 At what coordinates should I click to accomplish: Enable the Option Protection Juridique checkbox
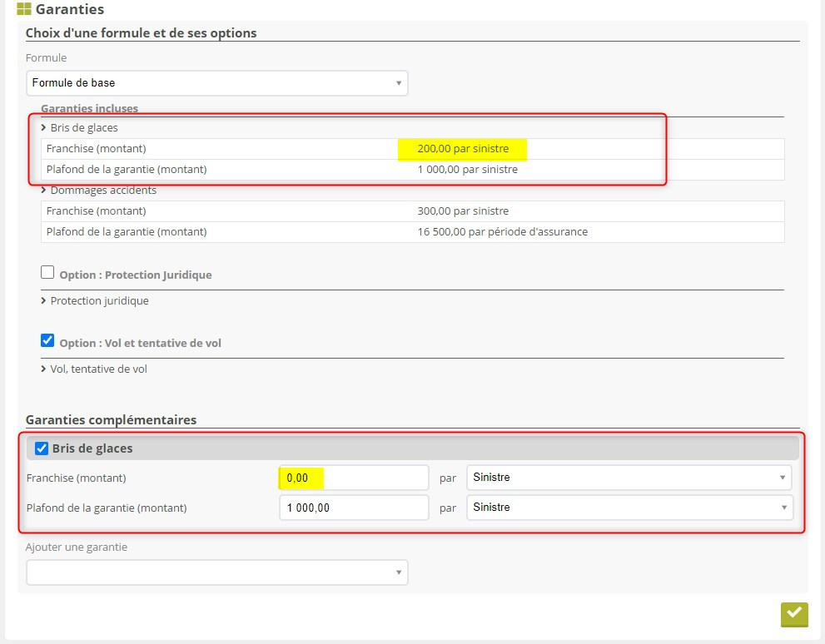click(x=47, y=273)
